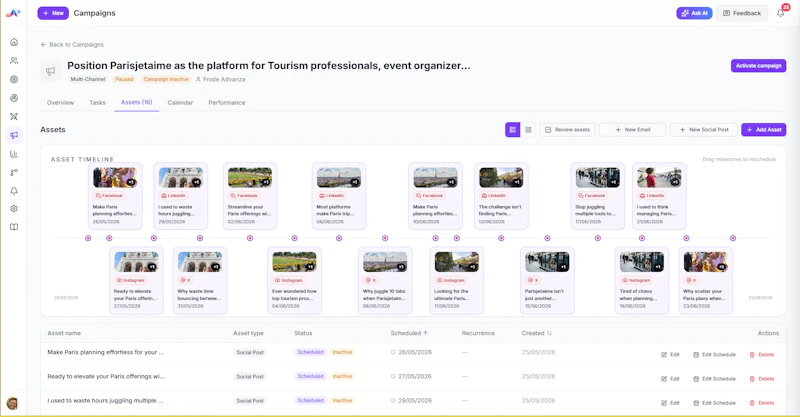Open asset 'Make Paris planning effortless for your'

(106, 352)
